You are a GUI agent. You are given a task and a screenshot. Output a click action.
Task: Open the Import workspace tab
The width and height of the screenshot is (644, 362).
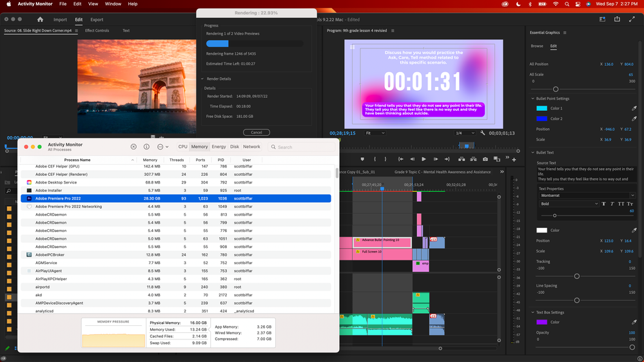[60, 20]
